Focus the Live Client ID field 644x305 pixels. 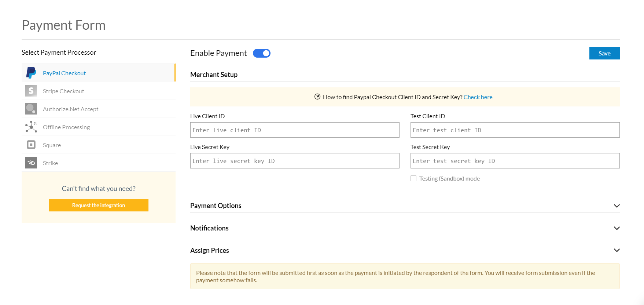coord(295,130)
